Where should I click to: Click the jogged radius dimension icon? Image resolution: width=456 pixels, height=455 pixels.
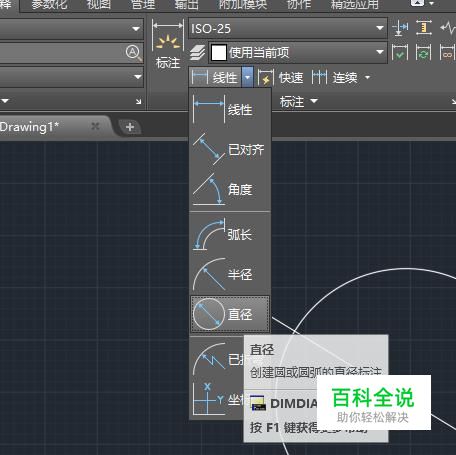[x=209, y=359]
